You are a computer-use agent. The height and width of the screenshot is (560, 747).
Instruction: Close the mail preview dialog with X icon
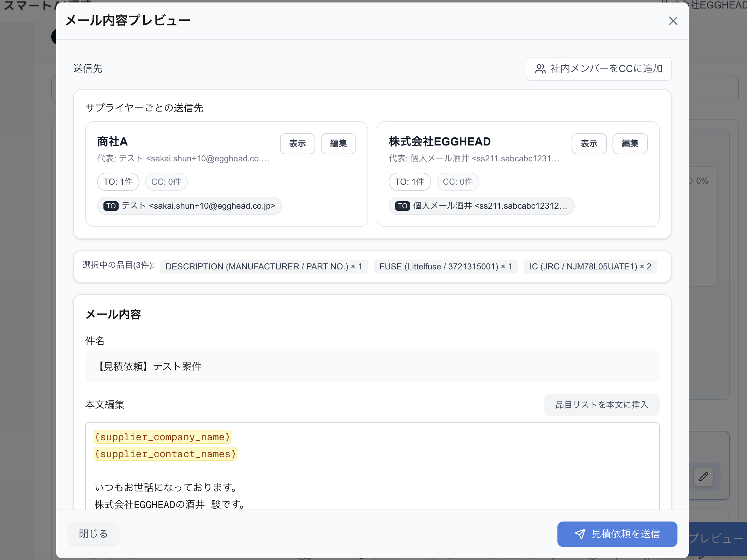[673, 21]
